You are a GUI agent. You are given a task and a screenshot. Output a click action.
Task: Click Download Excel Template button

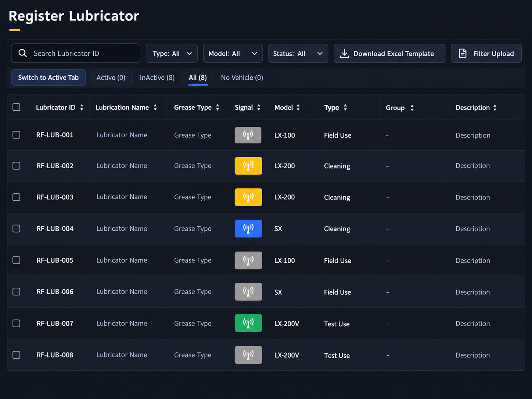[x=389, y=53]
